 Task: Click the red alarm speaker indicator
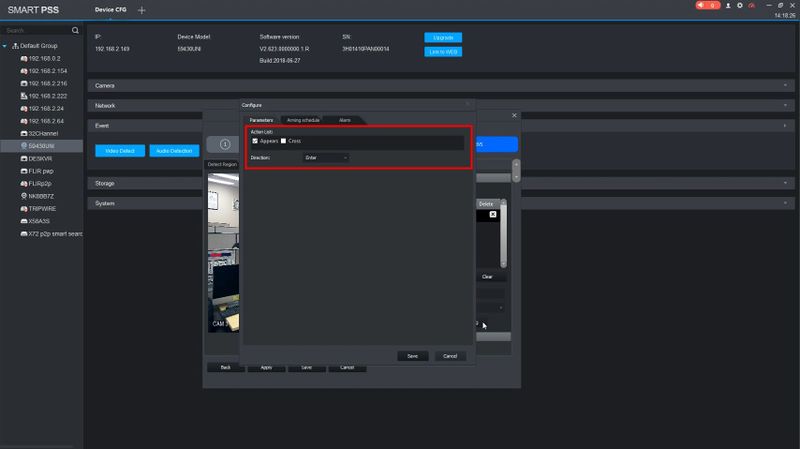pos(708,6)
